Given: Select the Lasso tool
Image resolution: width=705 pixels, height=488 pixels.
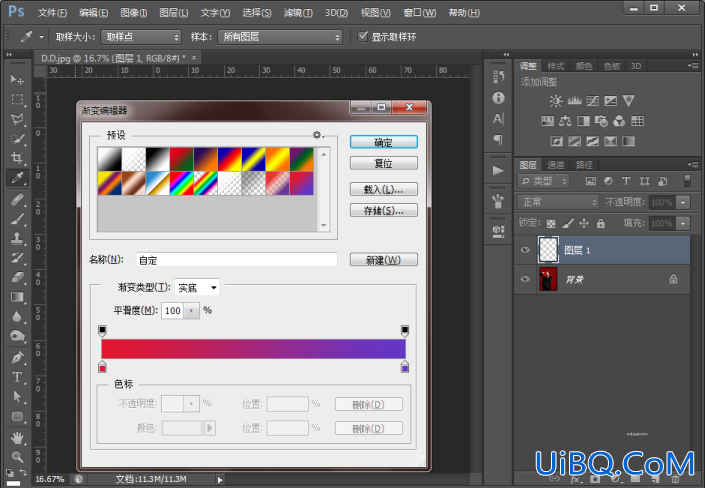Looking at the screenshot, I should tap(17, 119).
